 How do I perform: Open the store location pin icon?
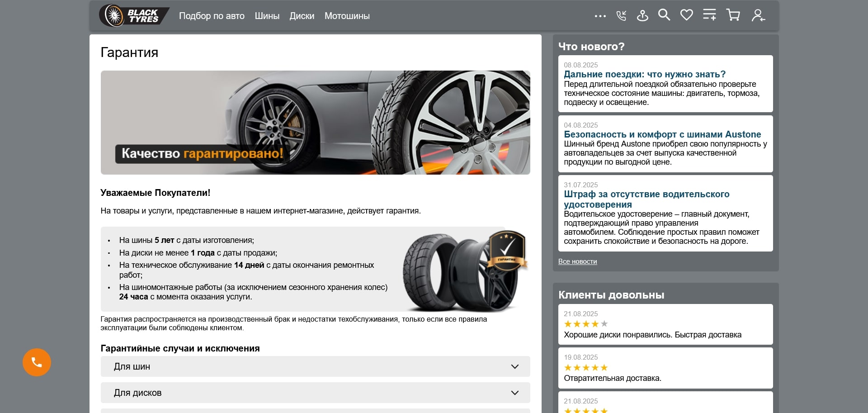[642, 15]
